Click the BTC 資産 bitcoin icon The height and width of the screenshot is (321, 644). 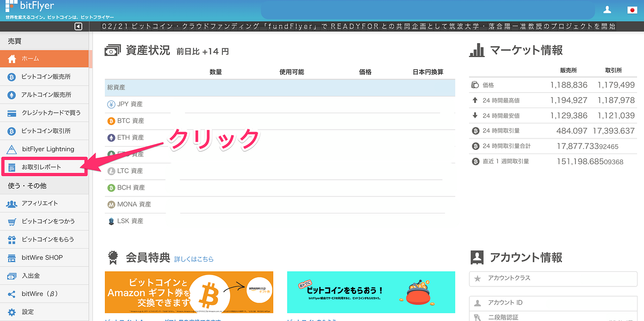tap(111, 121)
